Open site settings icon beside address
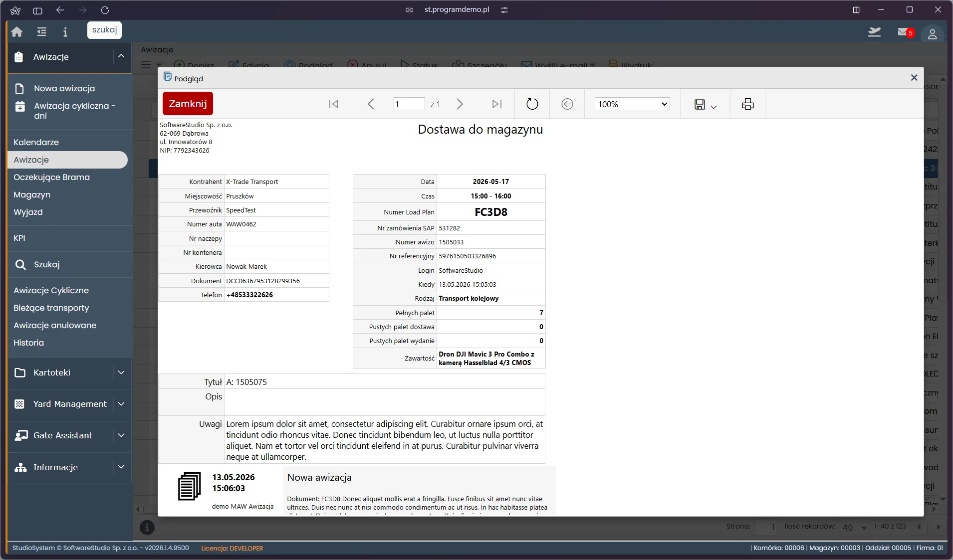The width and height of the screenshot is (953, 560). (504, 10)
